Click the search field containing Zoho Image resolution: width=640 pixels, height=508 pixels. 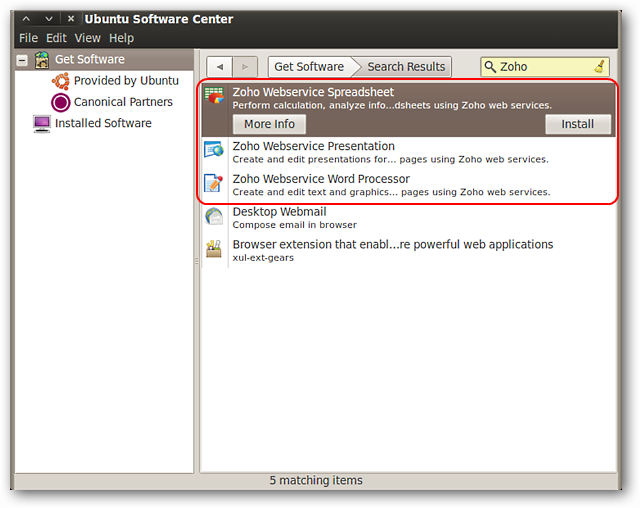[545, 67]
